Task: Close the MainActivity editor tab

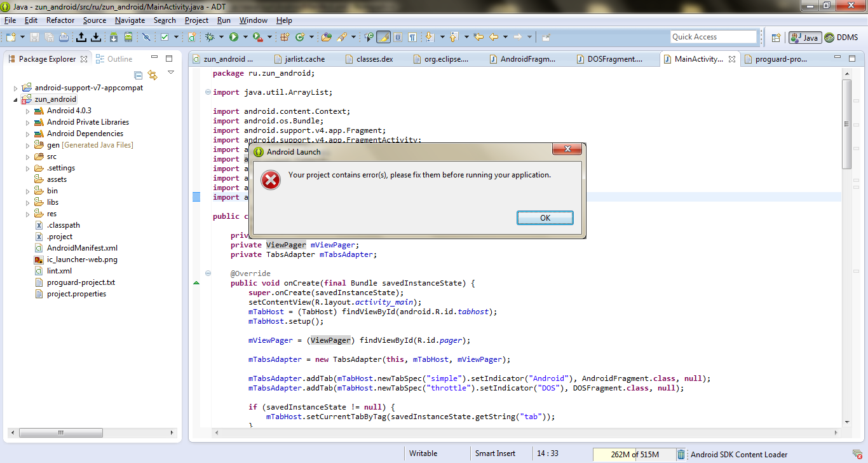Action: pyautogui.click(x=732, y=59)
